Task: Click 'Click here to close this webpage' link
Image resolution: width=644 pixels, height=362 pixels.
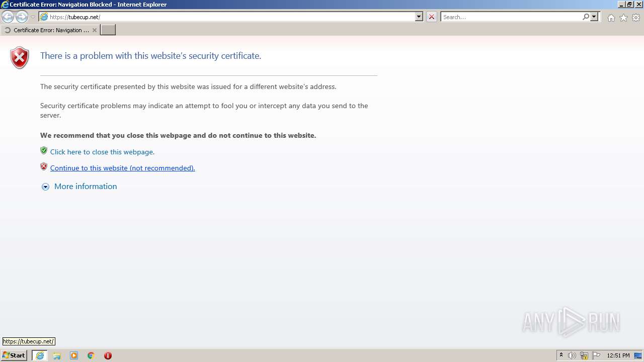Action: pos(102,152)
